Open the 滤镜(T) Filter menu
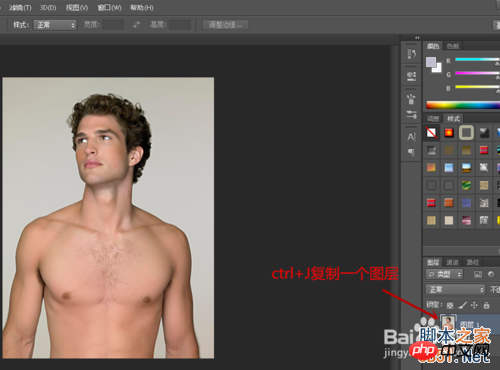 click(x=20, y=7)
